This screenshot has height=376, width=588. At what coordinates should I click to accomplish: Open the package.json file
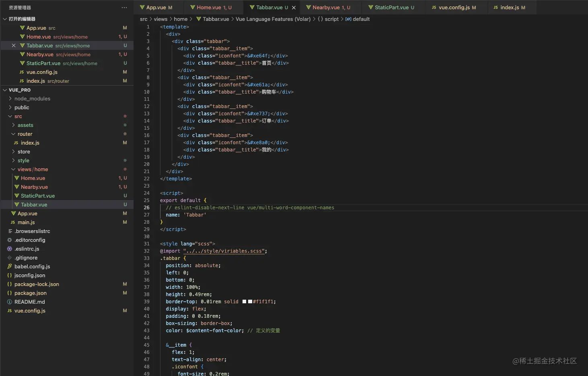tap(67, 293)
